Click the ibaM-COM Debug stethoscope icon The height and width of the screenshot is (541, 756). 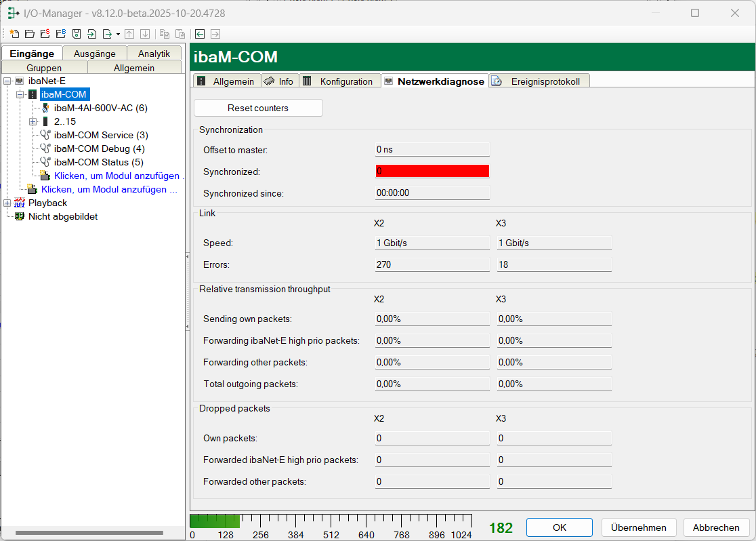click(x=45, y=148)
